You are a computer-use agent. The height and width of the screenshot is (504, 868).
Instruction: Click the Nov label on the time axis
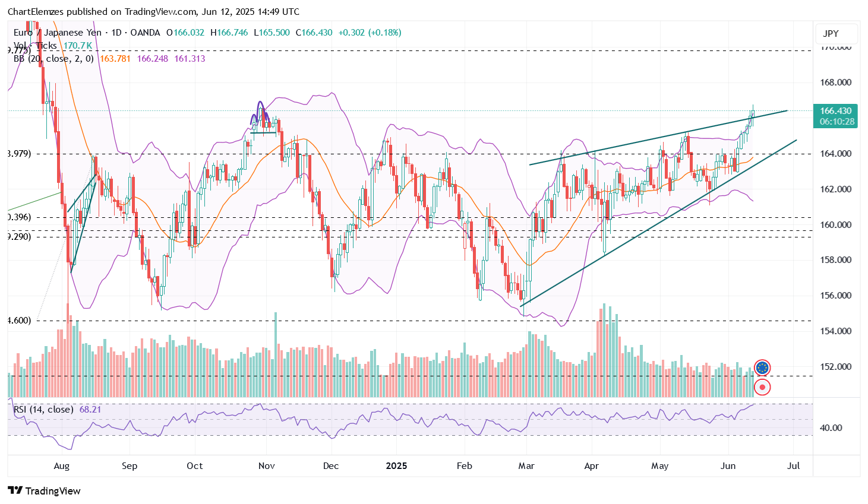(x=267, y=466)
